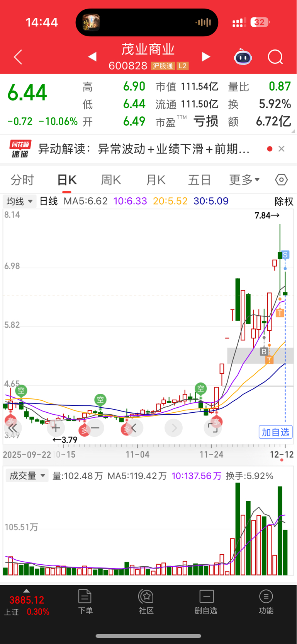Tap the L2 level badge
The width and height of the screenshot is (297, 644).
(x=182, y=66)
